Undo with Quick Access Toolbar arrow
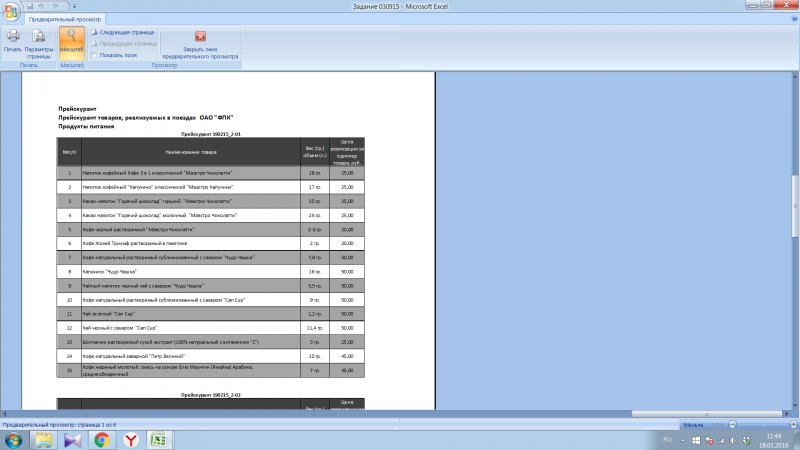Screen dimensions: 800x450 [x=41, y=6]
